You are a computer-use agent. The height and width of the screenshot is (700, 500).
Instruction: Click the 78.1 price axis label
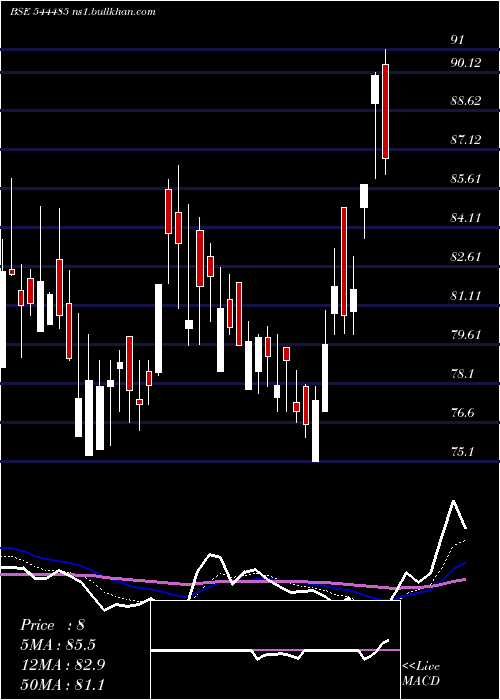pos(462,374)
